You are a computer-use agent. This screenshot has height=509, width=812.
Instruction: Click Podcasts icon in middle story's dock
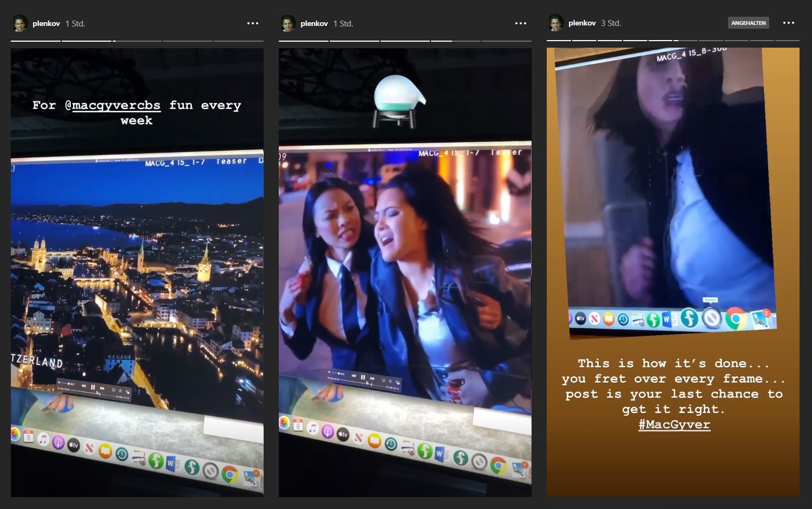(x=328, y=432)
